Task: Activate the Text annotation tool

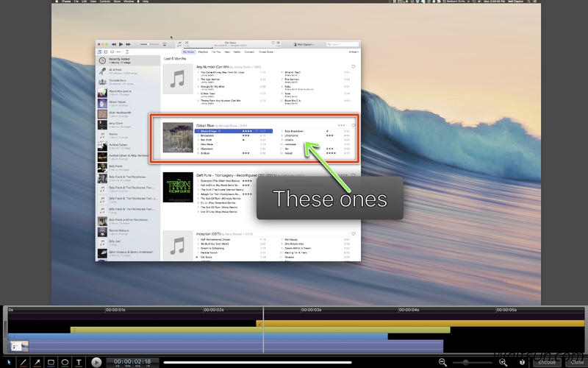Action: 79,362
